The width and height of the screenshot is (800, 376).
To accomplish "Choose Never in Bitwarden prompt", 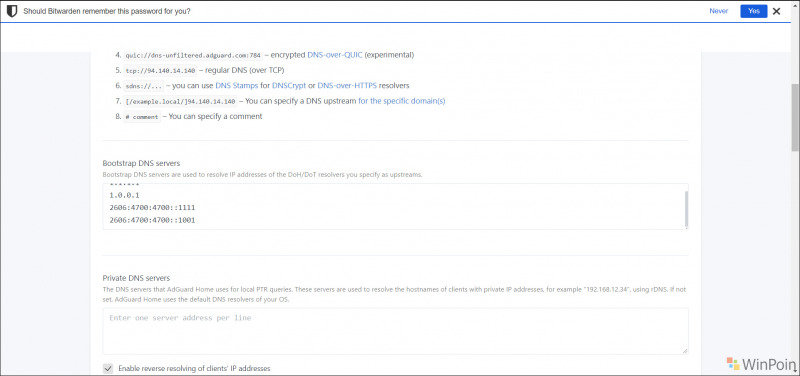I will [718, 11].
